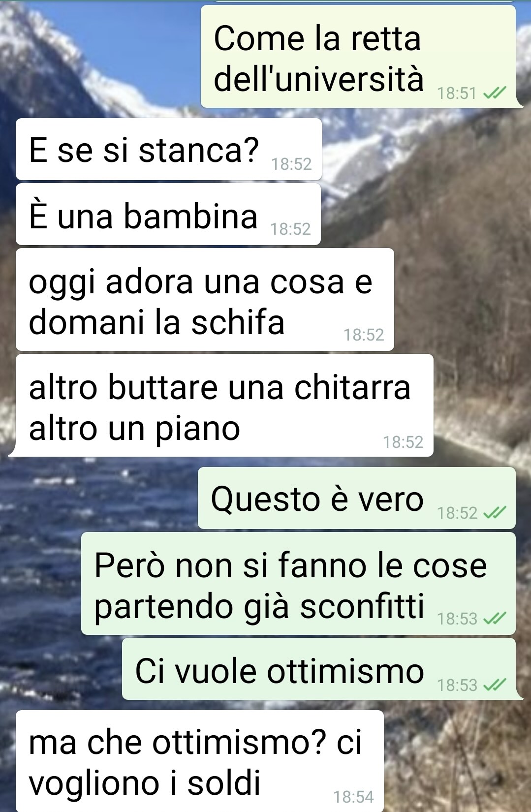Viewport: 531px width, 812px height.
Task: Tap the 18:52 time on 'domani la schifa'
Action: pos(364,335)
